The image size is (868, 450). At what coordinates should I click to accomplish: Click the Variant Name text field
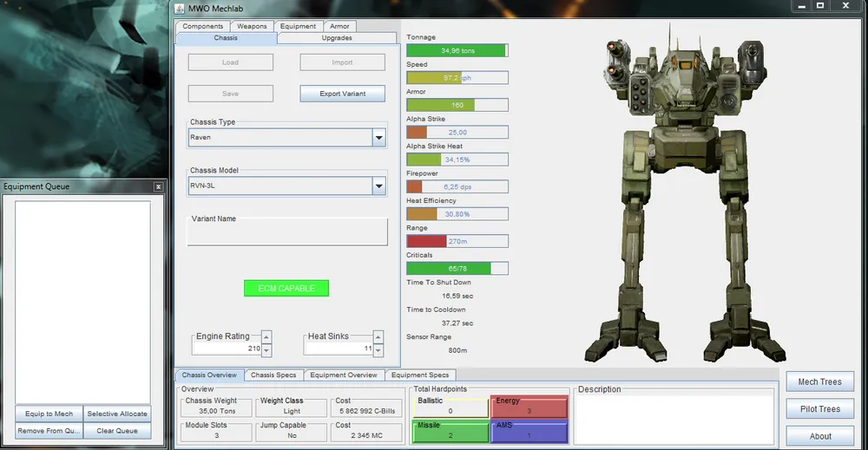point(288,234)
